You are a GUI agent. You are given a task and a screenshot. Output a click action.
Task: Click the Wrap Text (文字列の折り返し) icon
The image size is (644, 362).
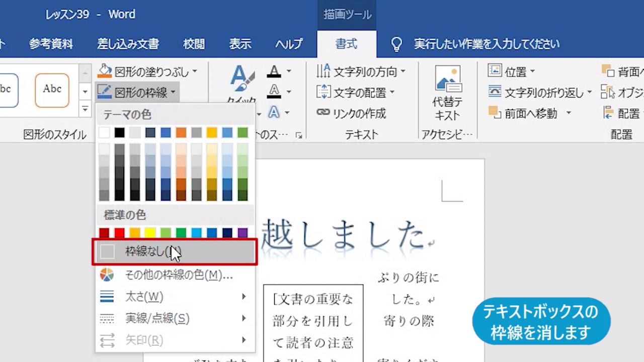(x=495, y=92)
